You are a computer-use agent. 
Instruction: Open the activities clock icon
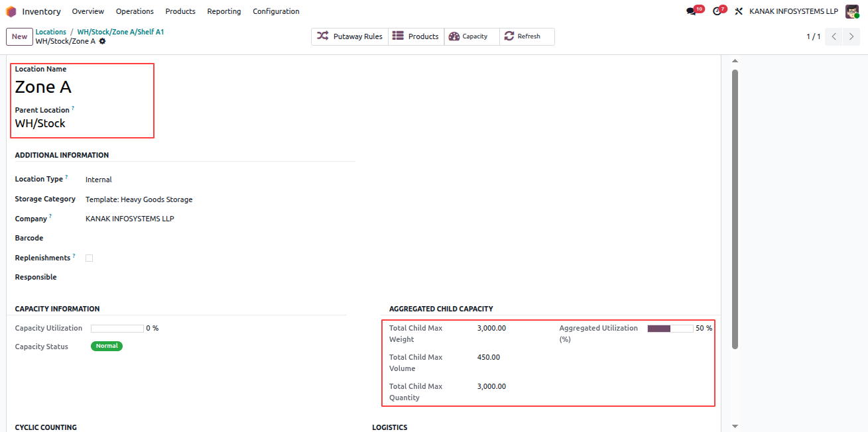pos(719,11)
